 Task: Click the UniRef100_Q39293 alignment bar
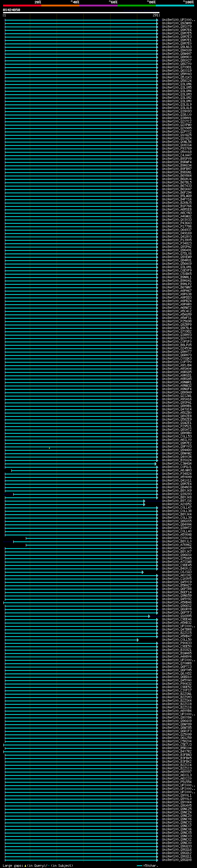86,494
